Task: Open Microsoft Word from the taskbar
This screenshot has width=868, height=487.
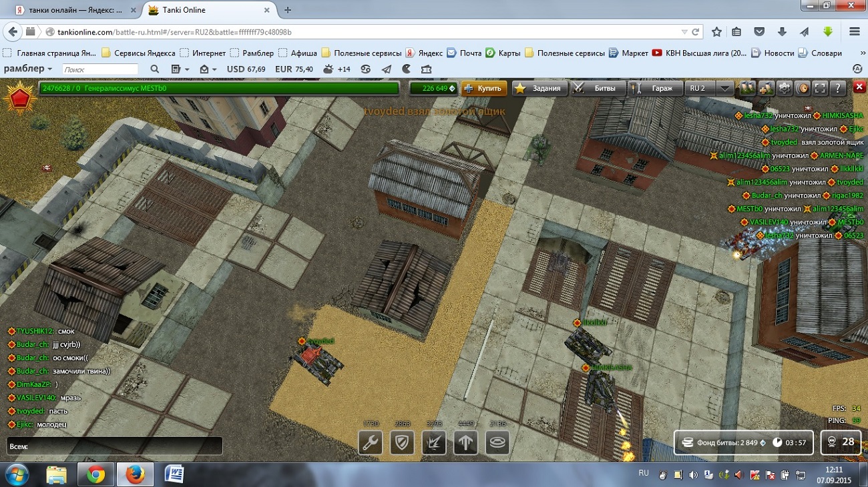Action: 174,474
